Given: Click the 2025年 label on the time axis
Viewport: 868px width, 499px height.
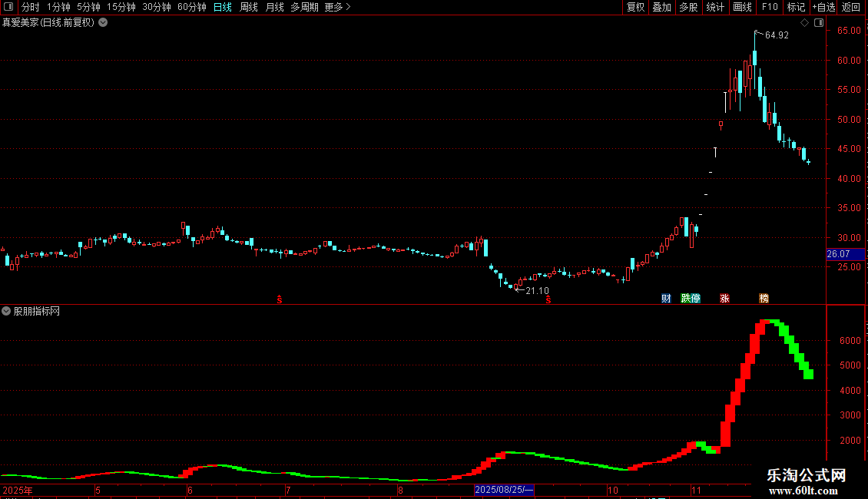Looking at the screenshot, I should 18,490.
